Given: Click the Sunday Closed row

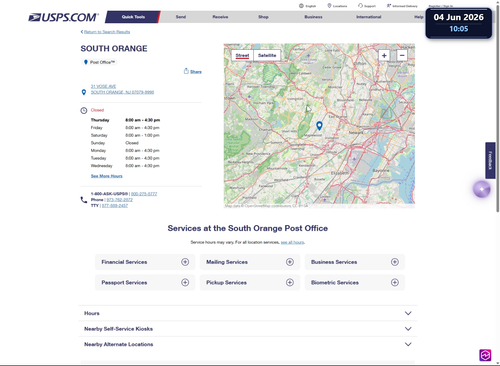Looking at the screenshot, I should coord(115,143).
